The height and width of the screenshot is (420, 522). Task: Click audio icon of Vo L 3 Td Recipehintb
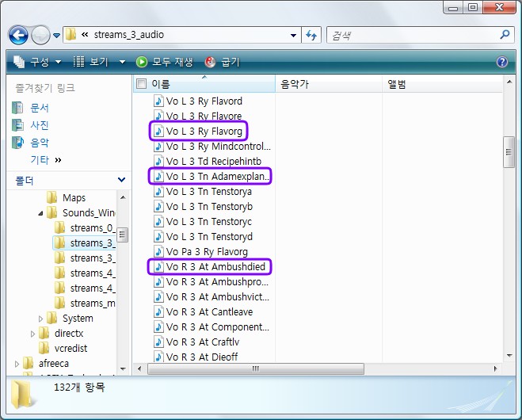pos(158,161)
